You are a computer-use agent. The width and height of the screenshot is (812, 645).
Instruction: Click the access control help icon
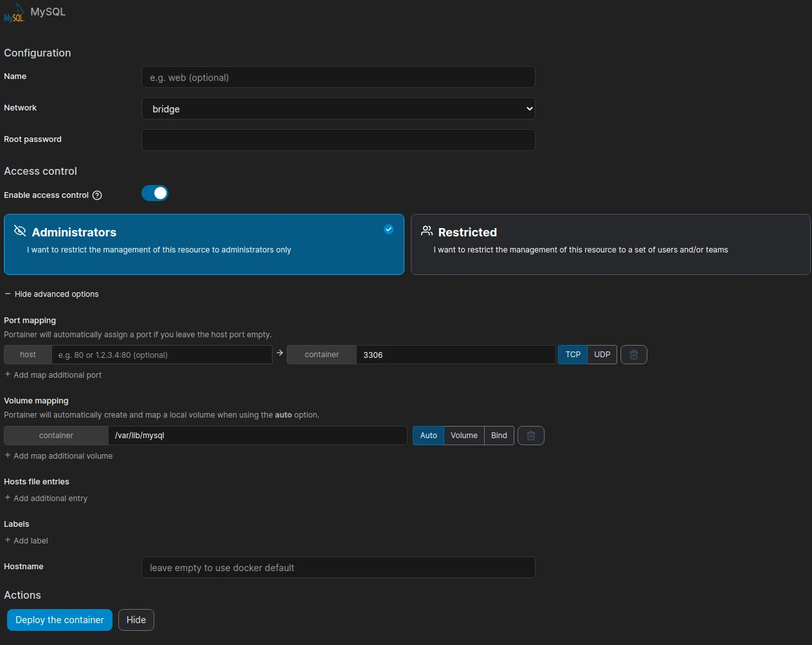coord(97,195)
